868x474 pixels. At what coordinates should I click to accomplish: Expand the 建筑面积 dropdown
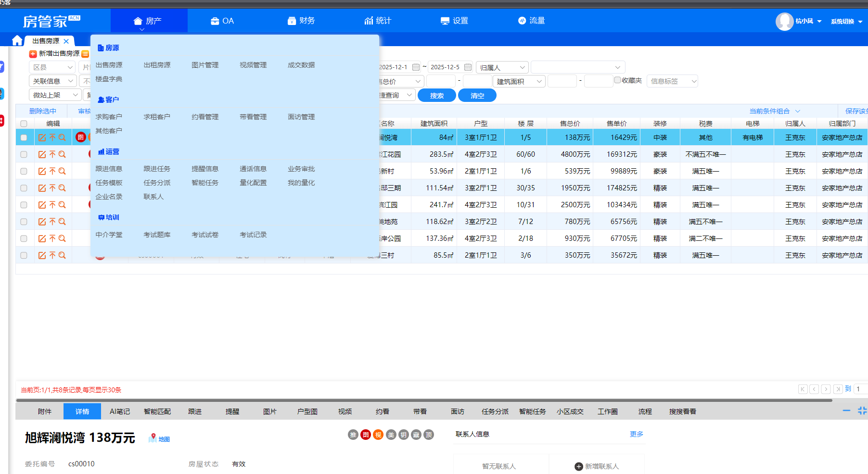519,82
